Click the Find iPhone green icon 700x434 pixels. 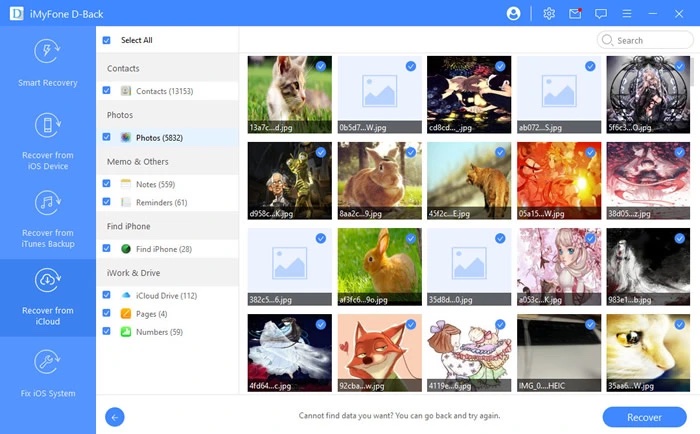point(126,249)
